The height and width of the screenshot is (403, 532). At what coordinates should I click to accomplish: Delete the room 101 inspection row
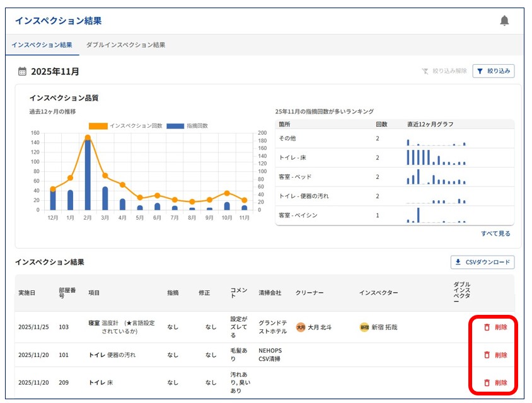[x=495, y=355]
